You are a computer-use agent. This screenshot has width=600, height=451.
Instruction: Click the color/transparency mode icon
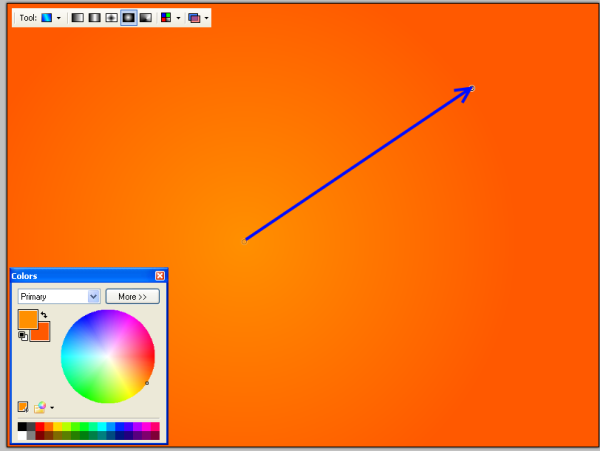(x=166, y=18)
